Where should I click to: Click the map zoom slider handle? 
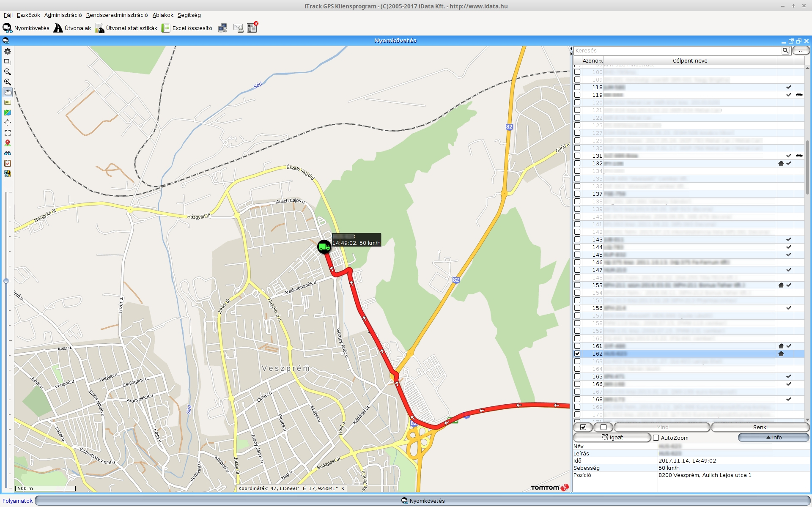point(6,281)
